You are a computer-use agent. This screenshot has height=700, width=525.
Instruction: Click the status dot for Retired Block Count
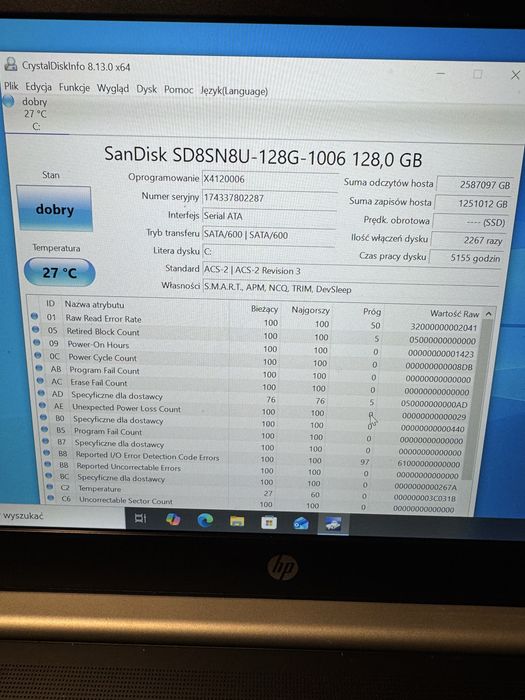coord(36,329)
